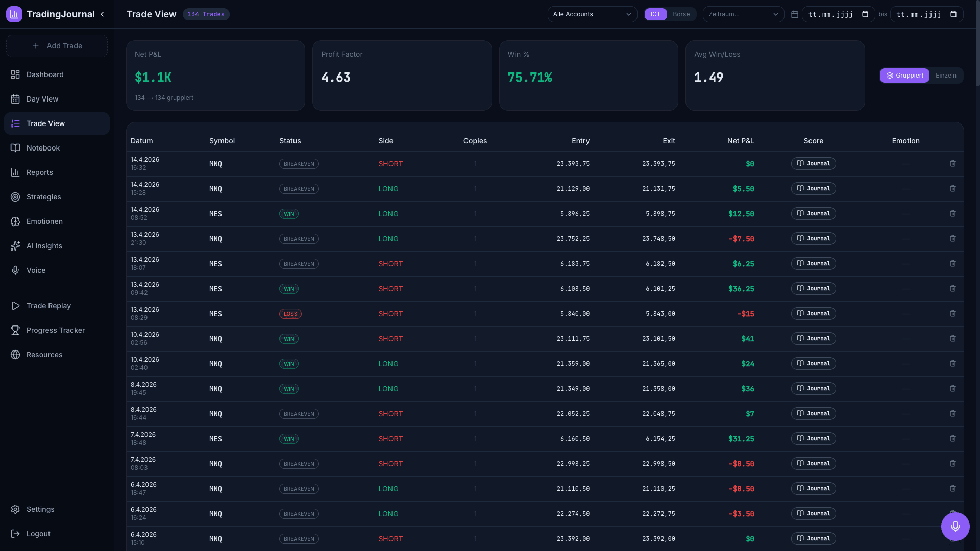Image resolution: width=980 pixels, height=551 pixels.
Task: Select the Einzeln view toggle
Action: pos(946,76)
